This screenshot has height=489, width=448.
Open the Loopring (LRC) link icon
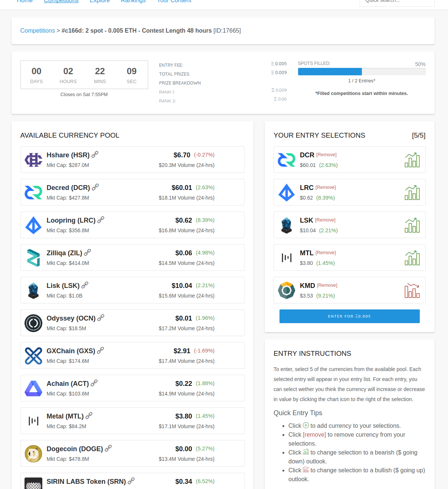point(101,220)
